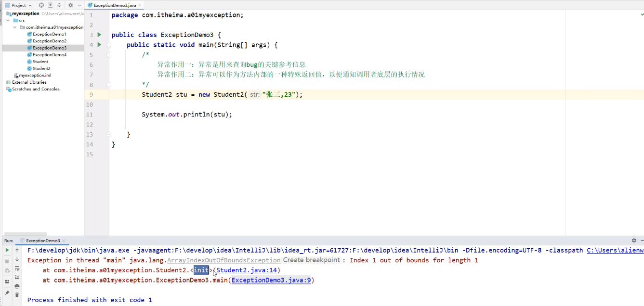Image resolution: width=644 pixels, height=306 pixels.
Task: Rerun ExceptionDemo3 from the Run panel
Action: pyautogui.click(x=7, y=250)
